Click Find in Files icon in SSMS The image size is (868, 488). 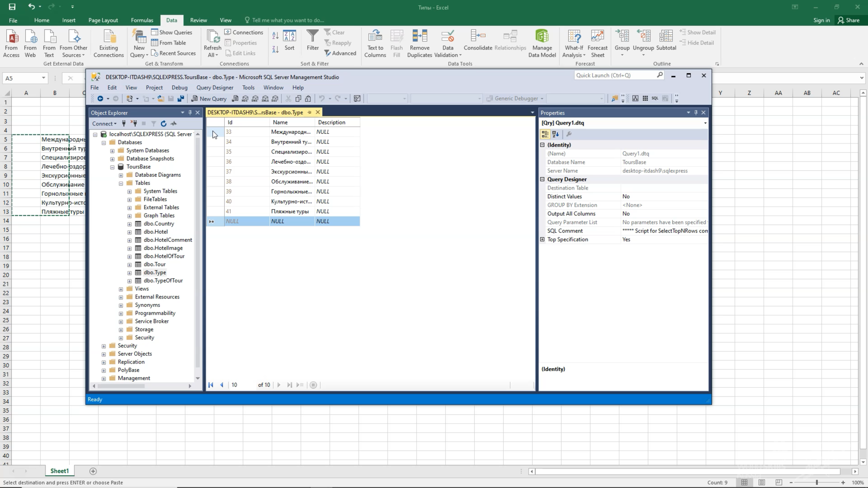[614, 99]
